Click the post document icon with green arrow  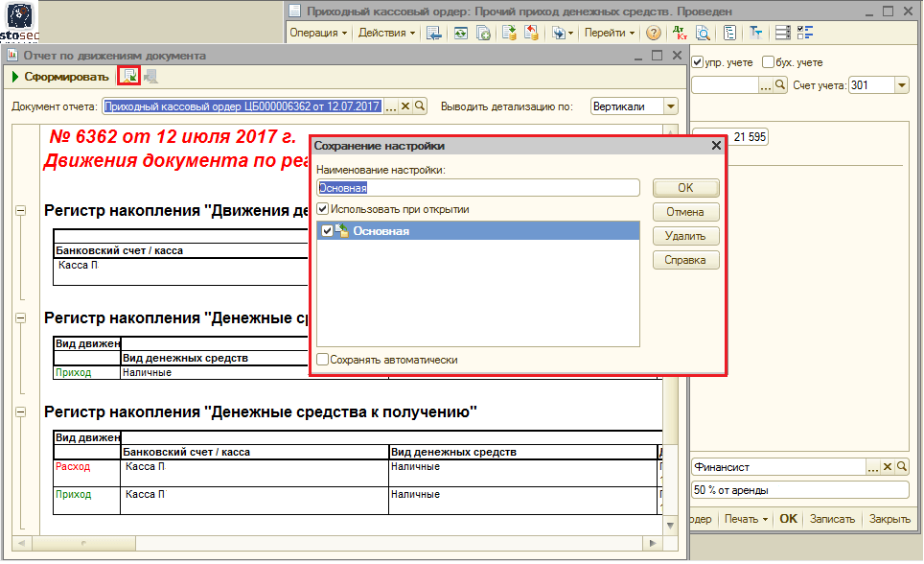pos(509,33)
